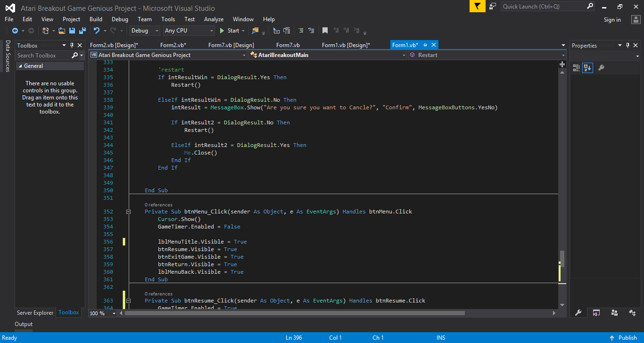644x343 pixels.
Task: Collapse the btnMenu_Click sub outline box
Action: [x=128, y=212]
